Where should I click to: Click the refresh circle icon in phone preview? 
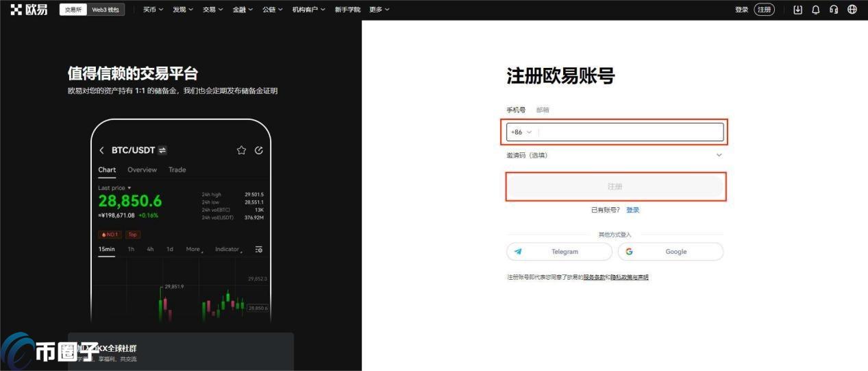tap(258, 150)
